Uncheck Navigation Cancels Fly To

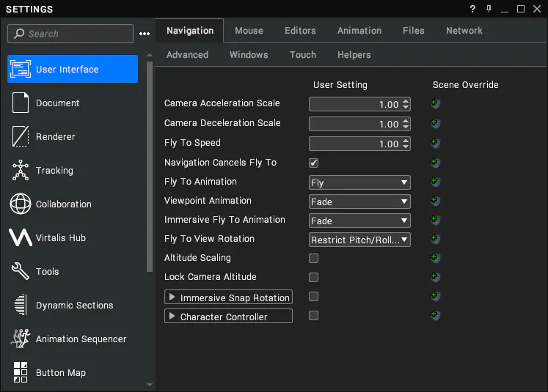coord(313,163)
